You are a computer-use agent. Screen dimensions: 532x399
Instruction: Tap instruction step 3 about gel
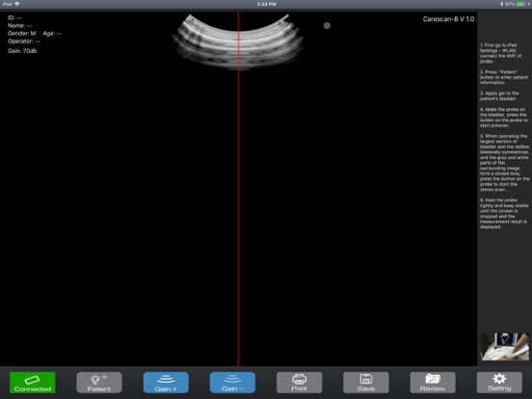(x=499, y=95)
